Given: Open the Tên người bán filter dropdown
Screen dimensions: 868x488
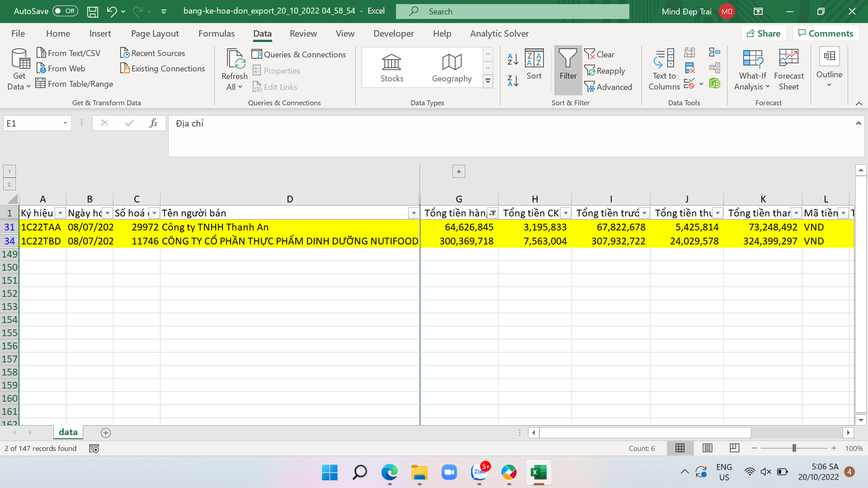Looking at the screenshot, I should (x=413, y=213).
